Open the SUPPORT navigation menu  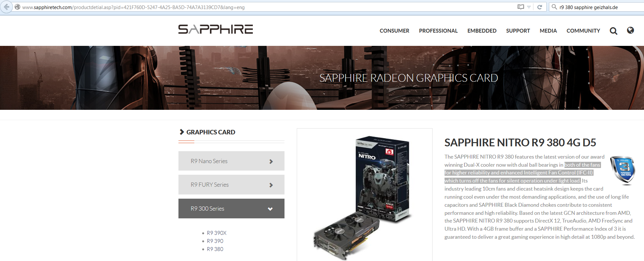coord(518,31)
